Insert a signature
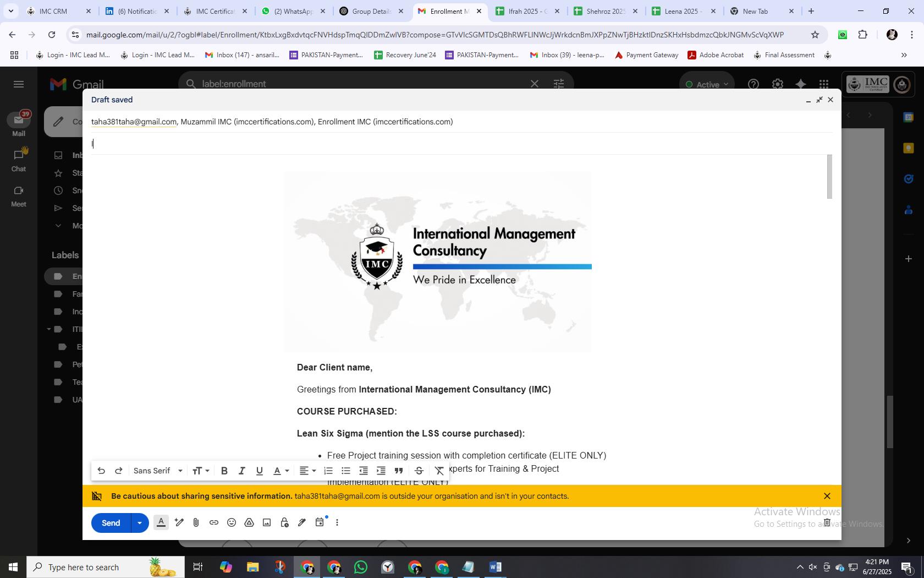The height and width of the screenshot is (578, 924). pos(302,522)
